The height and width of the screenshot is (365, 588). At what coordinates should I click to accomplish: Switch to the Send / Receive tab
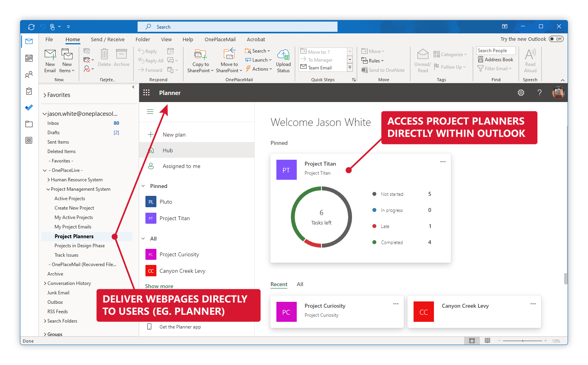pos(108,39)
